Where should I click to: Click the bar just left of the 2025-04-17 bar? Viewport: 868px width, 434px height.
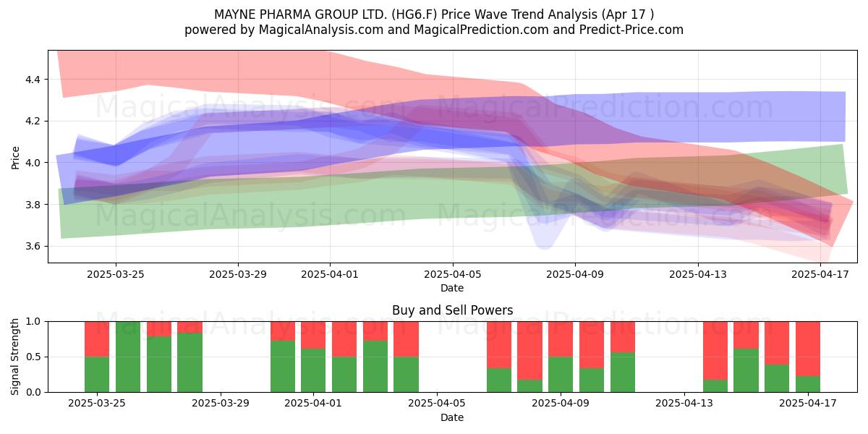777,357
